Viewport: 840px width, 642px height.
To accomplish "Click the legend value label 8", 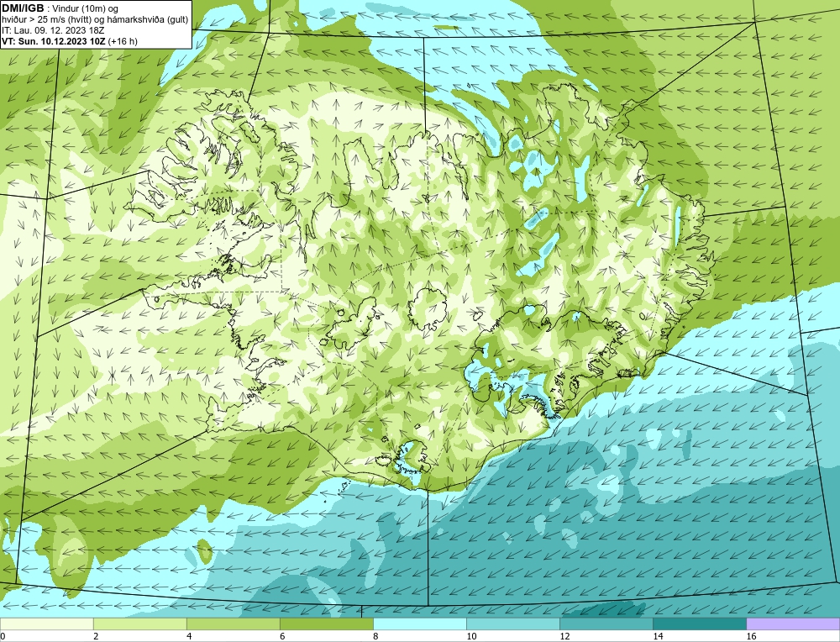I will click(x=375, y=636).
